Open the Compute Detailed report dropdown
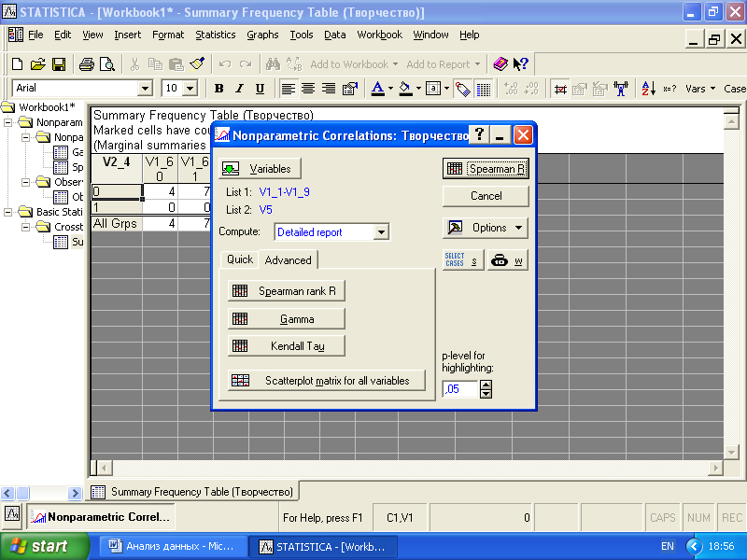Viewport: 747px width, 560px height. point(381,232)
